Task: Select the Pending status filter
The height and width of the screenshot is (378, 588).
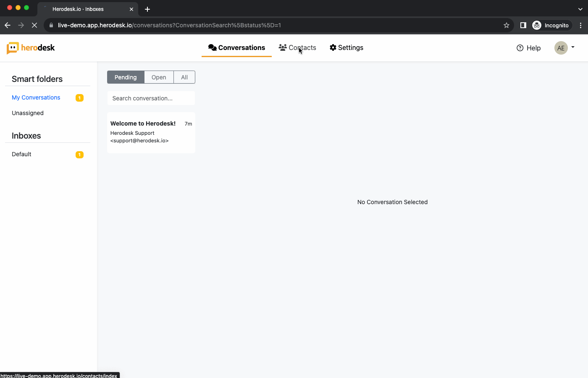Action: point(126,77)
